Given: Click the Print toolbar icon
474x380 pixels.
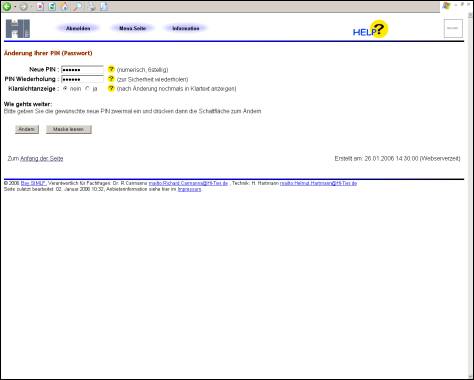Looking at the screenshot, I should (x=92, y=6).
